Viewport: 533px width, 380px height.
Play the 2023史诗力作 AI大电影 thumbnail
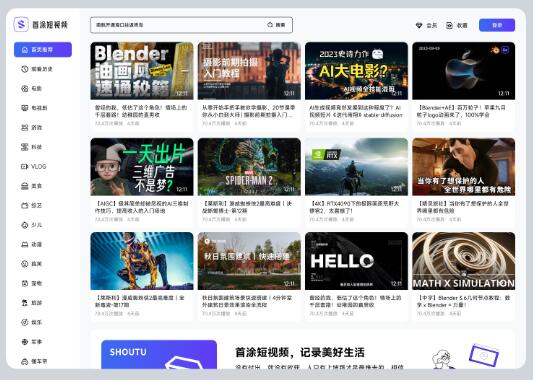356,71
